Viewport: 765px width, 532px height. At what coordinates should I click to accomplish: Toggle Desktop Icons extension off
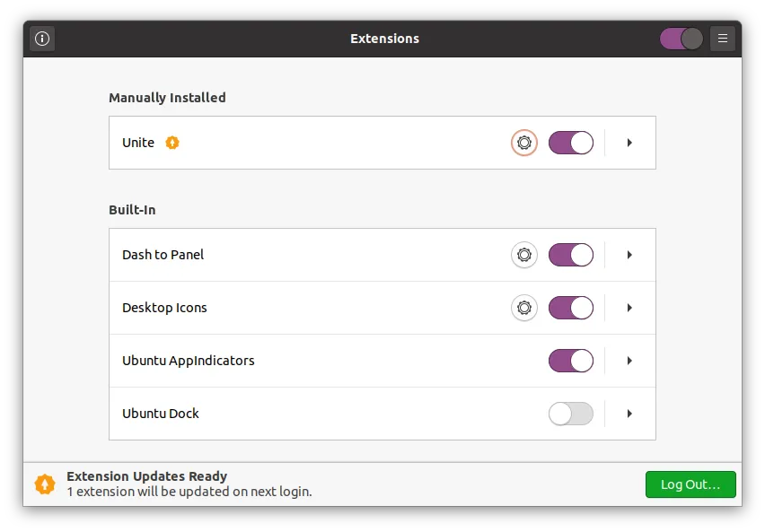coord(571,308)
